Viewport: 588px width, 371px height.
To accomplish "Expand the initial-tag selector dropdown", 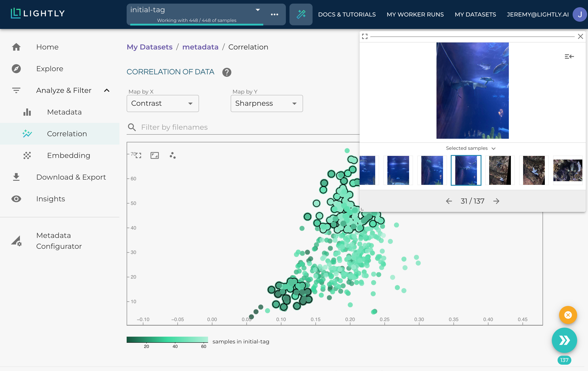I will click(258, 10).
